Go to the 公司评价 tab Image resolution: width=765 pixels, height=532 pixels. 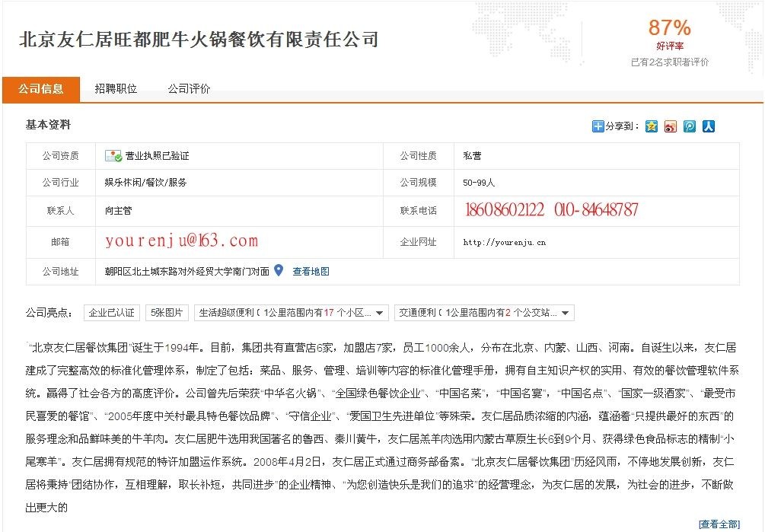(189, 89)
